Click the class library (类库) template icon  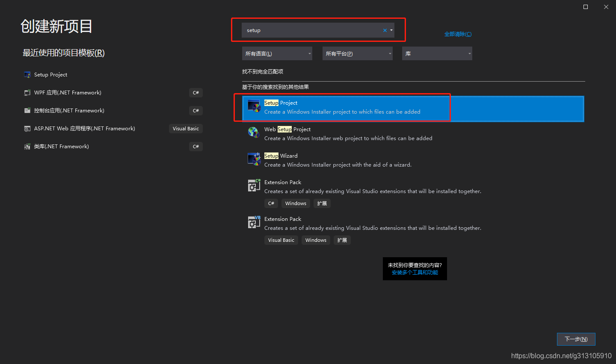27,147
